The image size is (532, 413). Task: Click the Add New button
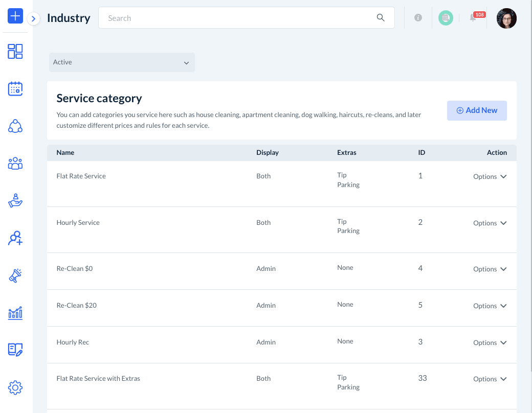[477, 110]
